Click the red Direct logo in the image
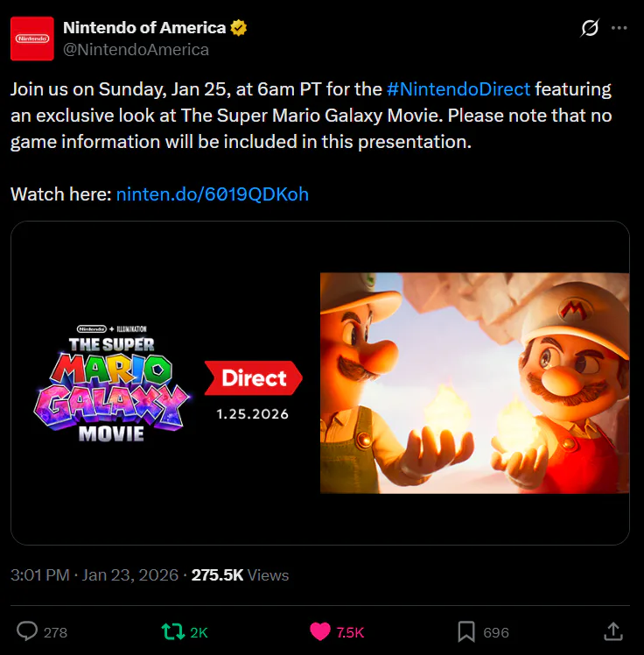This screenshot has width=644, height=655. point(254,378)
